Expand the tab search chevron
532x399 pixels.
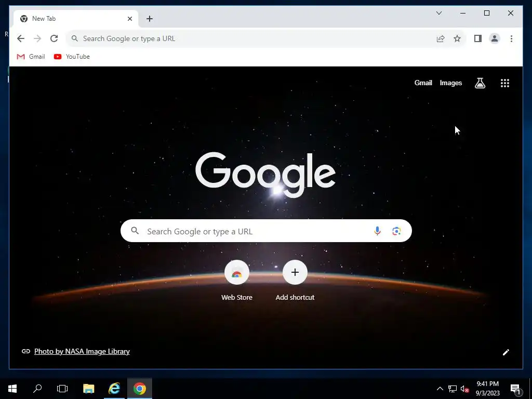[x=438, y=13]
